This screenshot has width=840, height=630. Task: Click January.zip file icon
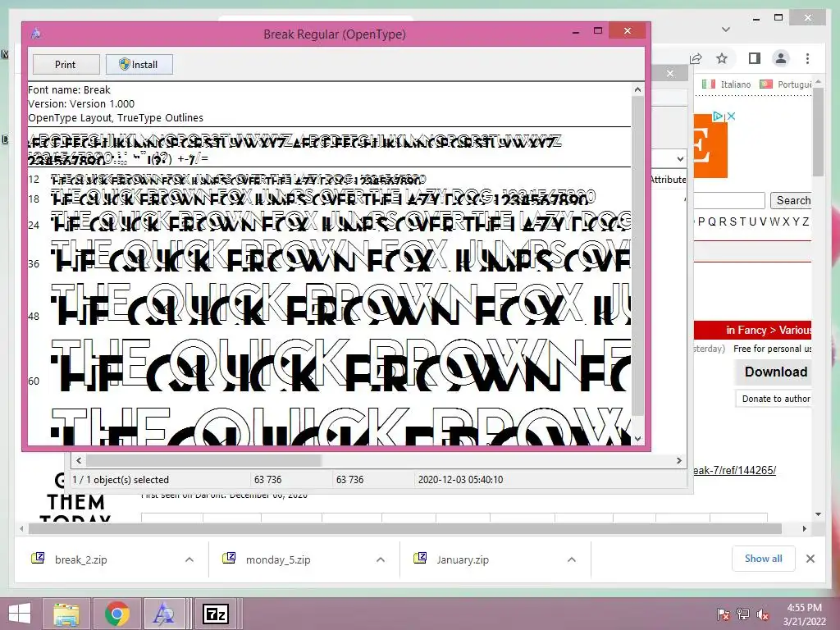click(420, 558)
